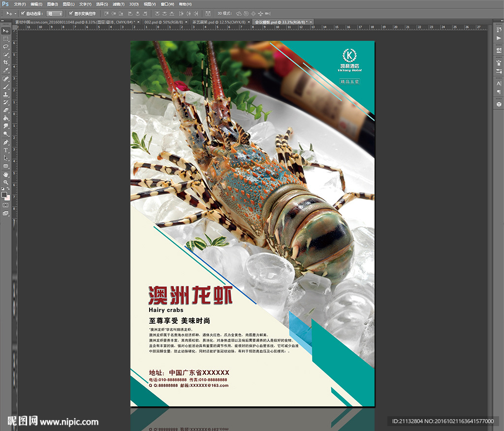Click the auto-align layers button

(208, 13)
